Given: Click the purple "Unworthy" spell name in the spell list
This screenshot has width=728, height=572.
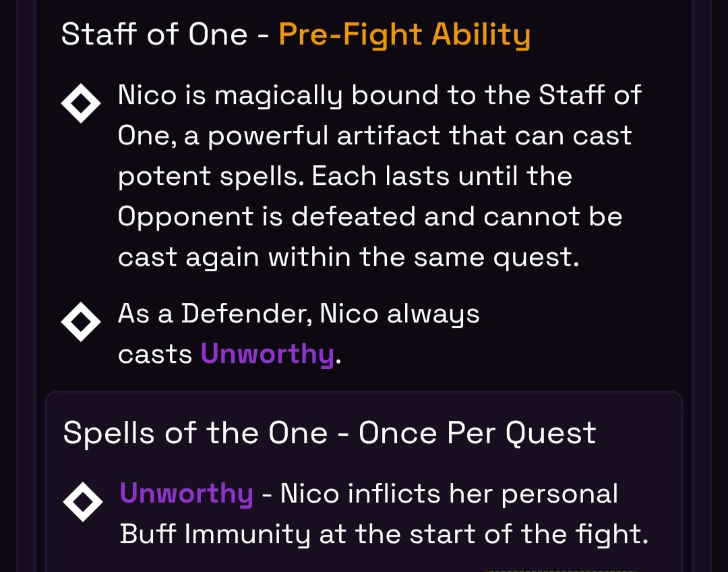Looking at the screenshot, I should [187, 494].
